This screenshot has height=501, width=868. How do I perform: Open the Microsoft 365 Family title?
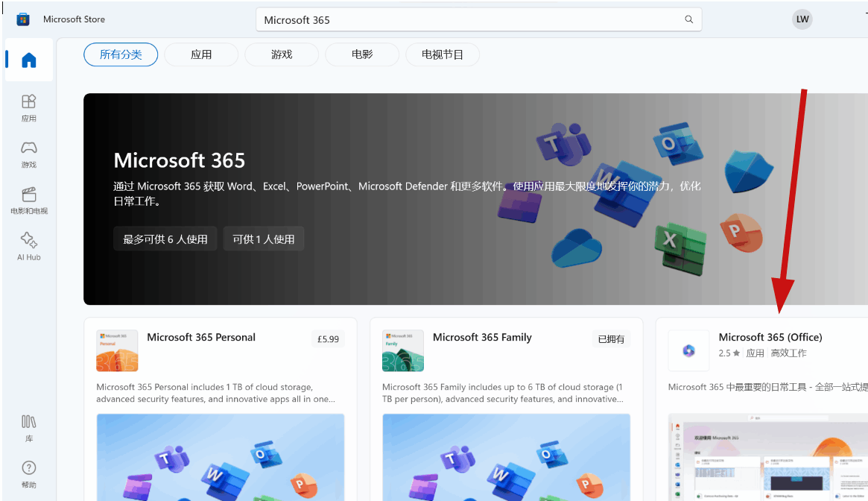(x=482, y=338)
